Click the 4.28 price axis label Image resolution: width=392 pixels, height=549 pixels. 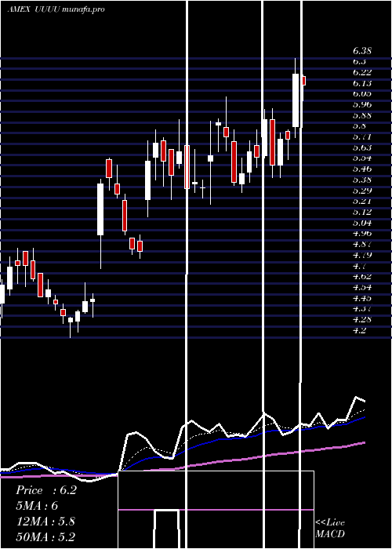(362, 319)
